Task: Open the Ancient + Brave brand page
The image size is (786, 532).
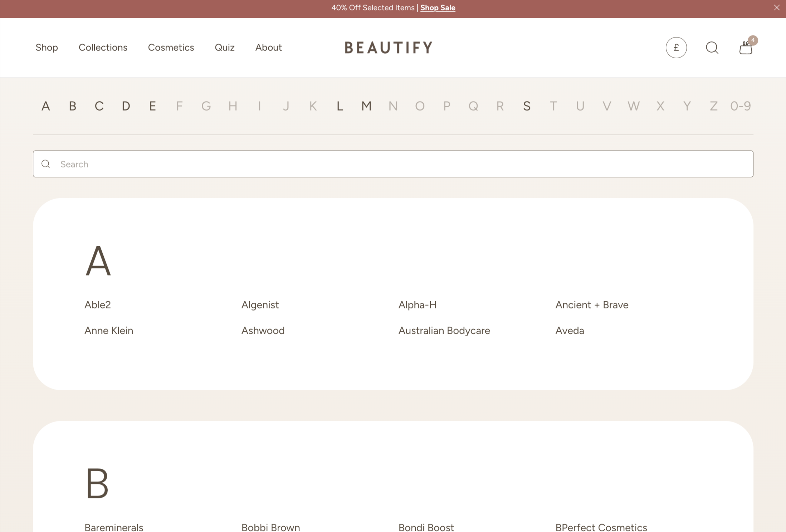Action: tap(592, 305)
